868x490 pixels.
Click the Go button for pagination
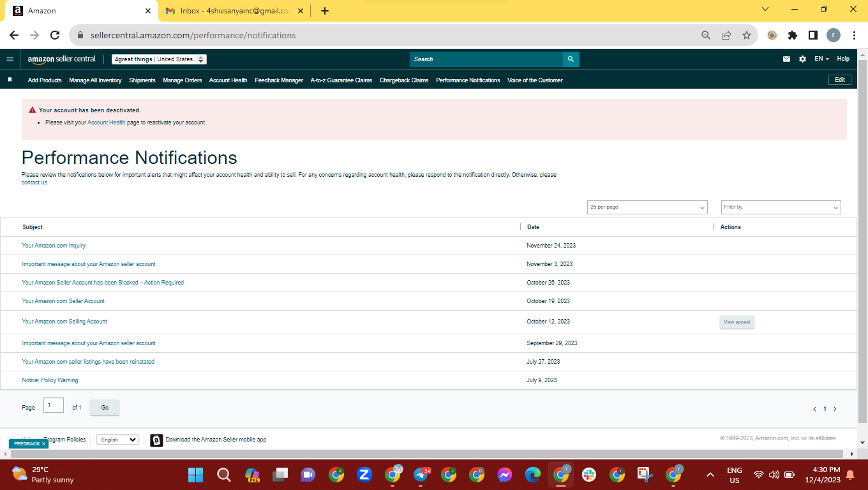point(105,408)
